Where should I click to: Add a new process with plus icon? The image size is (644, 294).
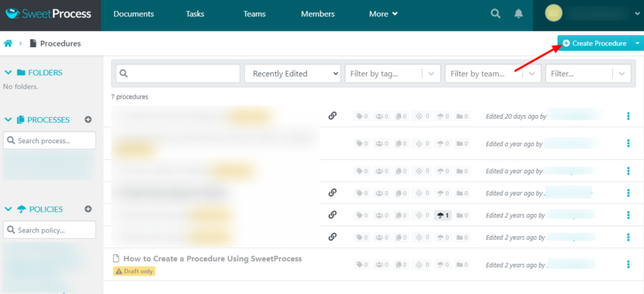point(88,119)
